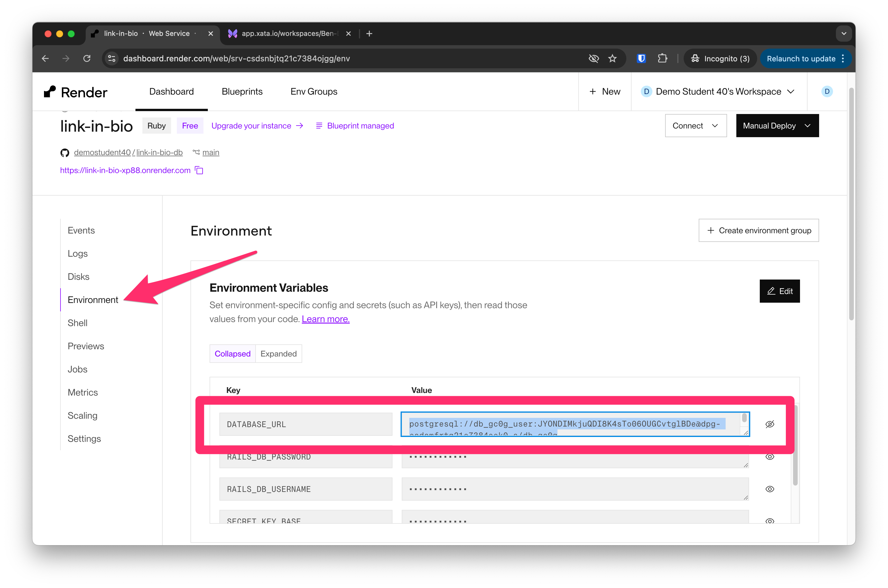Reload the page with refresh icon
The image size is (888, 588).
87,58
